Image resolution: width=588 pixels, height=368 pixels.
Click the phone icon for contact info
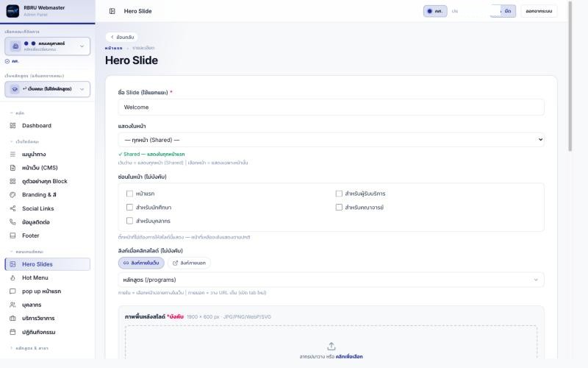click(x=12, y=222)
